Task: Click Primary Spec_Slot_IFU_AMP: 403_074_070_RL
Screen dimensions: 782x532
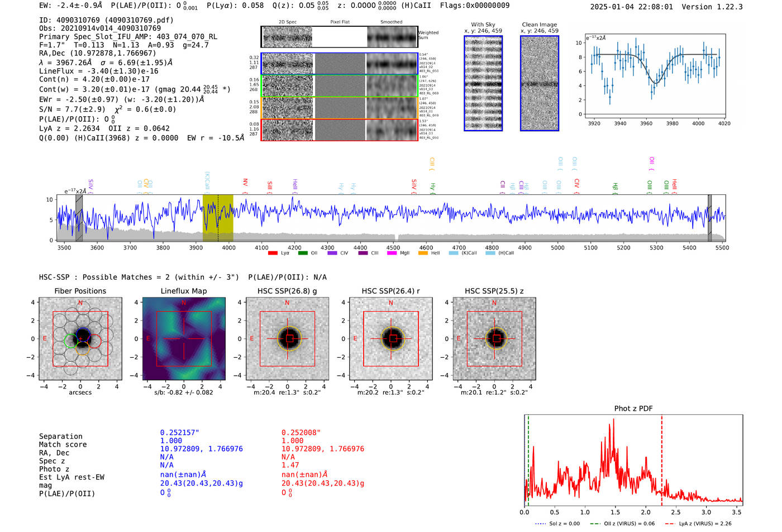Action: coord(128,37)
